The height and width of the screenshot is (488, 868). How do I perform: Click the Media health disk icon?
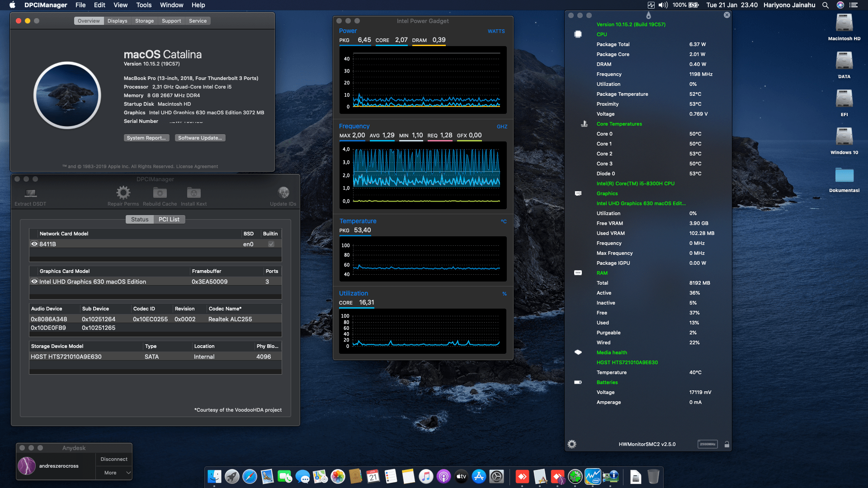pos(578,352)
